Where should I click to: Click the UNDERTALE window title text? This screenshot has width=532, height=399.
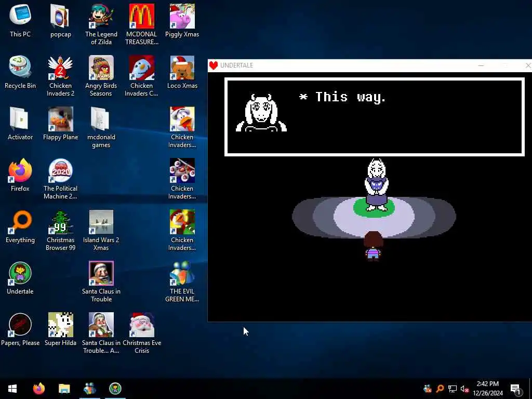[236, 65]
